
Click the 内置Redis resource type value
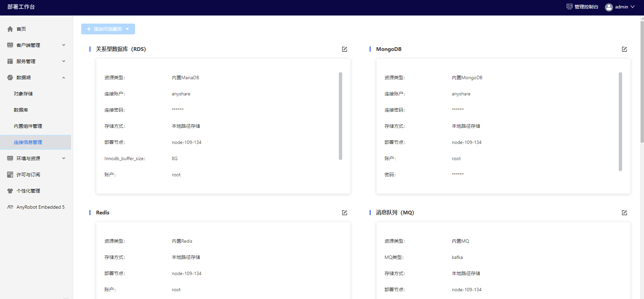(182, 241)
